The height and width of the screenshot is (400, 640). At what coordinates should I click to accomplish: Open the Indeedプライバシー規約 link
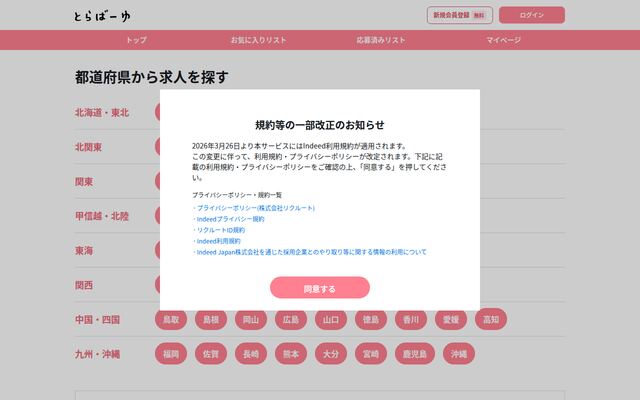(230, 219)
